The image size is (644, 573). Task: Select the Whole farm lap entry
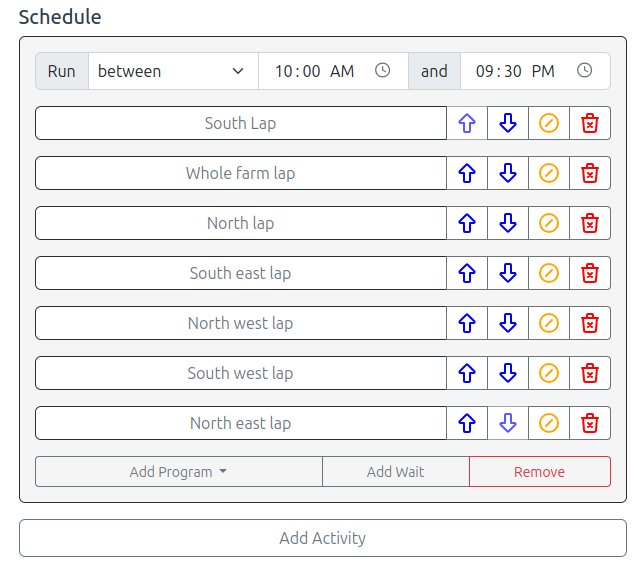click(x=241, y=173)
